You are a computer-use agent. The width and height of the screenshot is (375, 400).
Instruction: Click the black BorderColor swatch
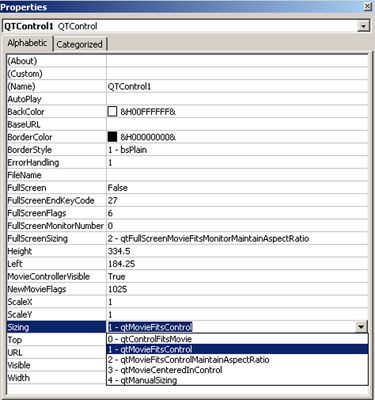112,137
